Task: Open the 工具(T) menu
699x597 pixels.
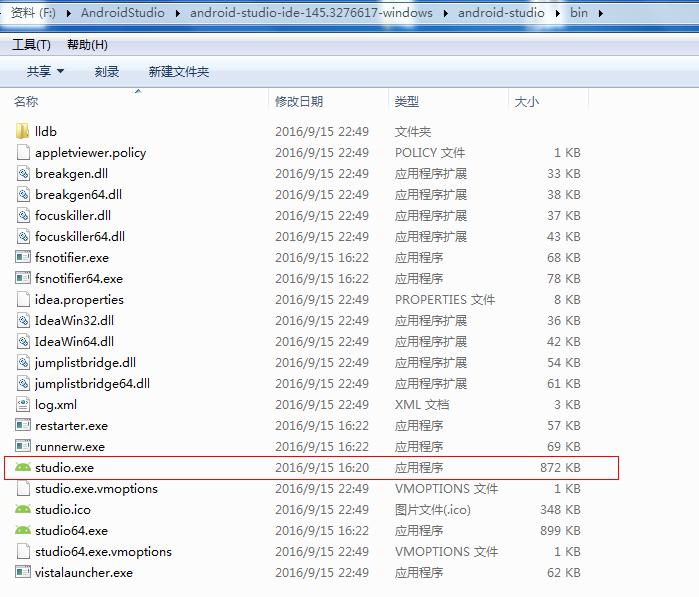Action: pos(31,45)
